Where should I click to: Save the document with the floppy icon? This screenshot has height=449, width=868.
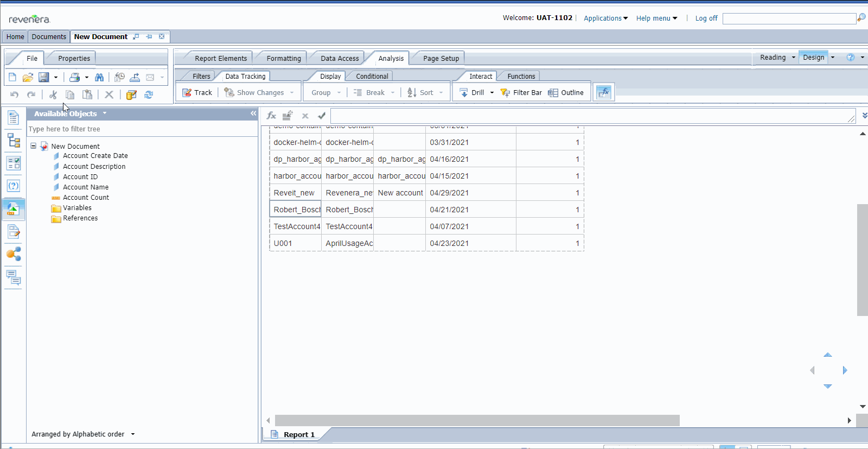pyautogui.click(x=44, y=77)
